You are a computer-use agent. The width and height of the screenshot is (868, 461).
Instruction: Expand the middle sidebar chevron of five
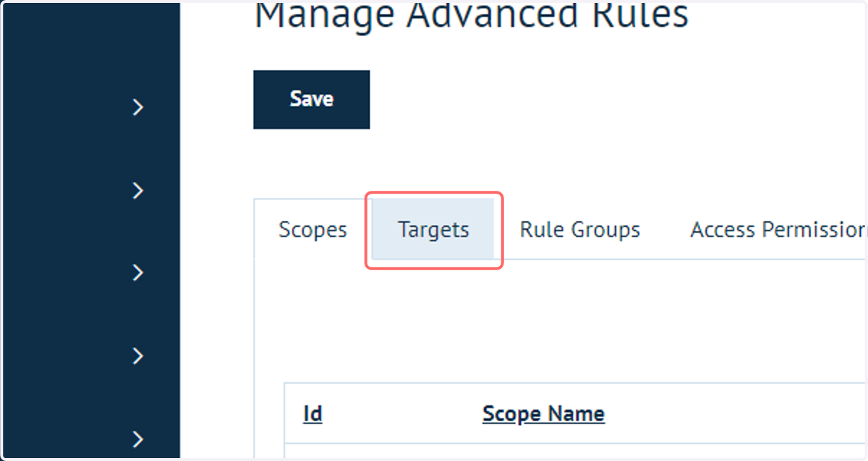click(x=138, y=273)
